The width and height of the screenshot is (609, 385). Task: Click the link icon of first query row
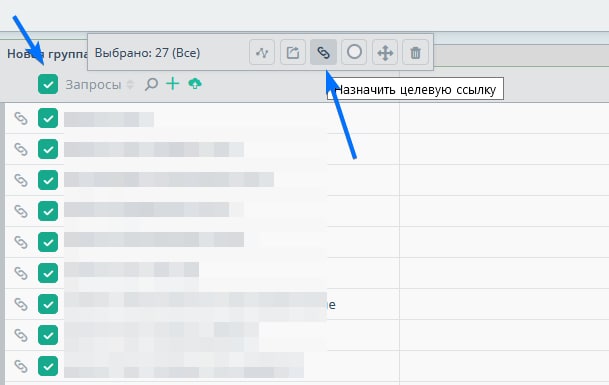[x=21, y=118]
